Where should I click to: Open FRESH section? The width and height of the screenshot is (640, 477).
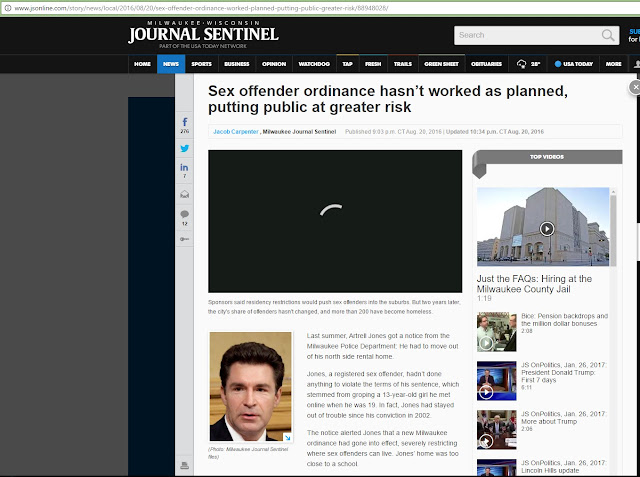(373, 64)
